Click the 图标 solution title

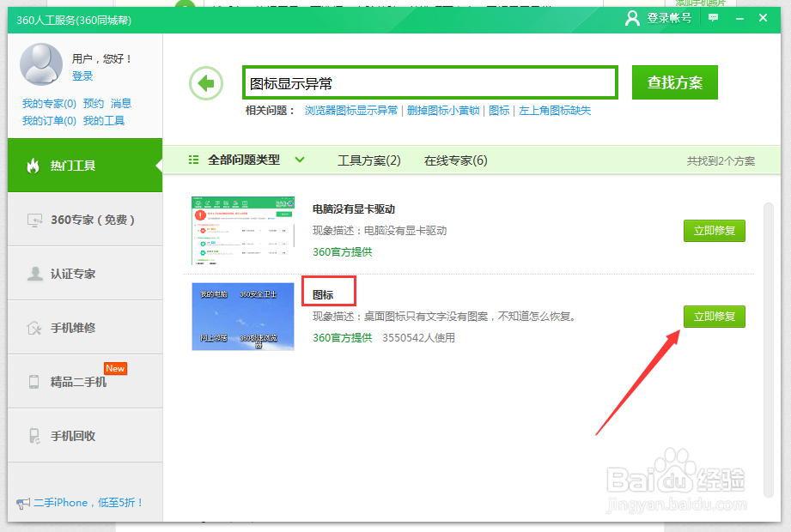click(x=323, y=294)
